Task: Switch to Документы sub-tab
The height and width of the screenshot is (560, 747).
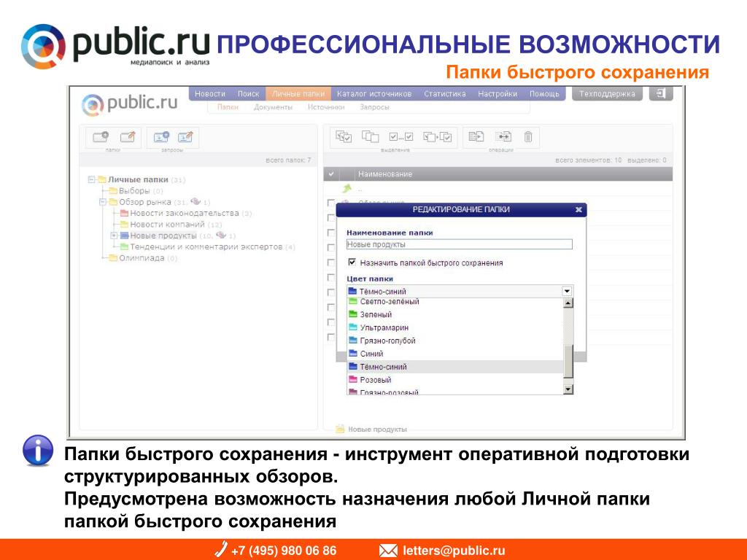Action: (273, 107)
